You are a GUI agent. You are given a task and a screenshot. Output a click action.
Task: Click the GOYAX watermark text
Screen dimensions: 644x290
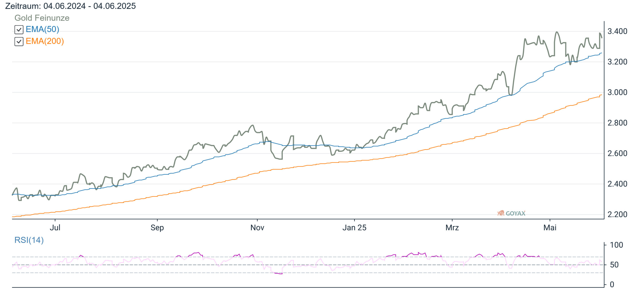[x=515, y=213]
